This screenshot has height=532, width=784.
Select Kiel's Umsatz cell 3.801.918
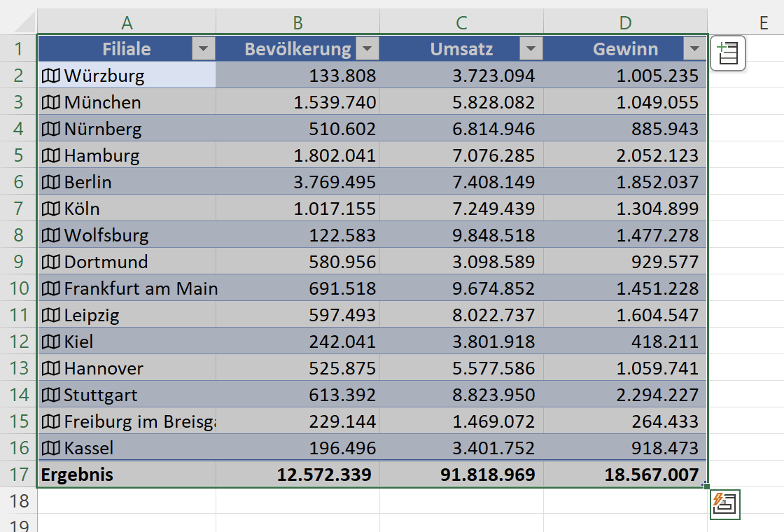[461, 342]
